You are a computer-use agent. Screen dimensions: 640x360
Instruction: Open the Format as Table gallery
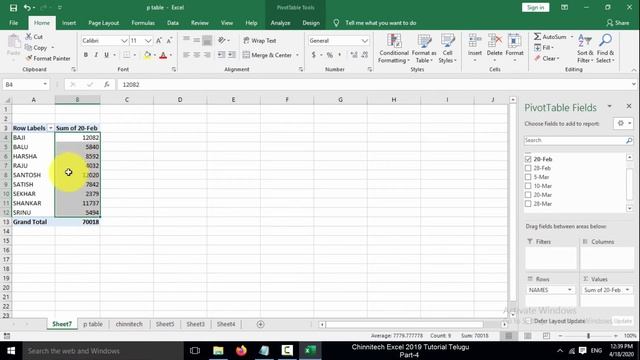click(424, 49)
